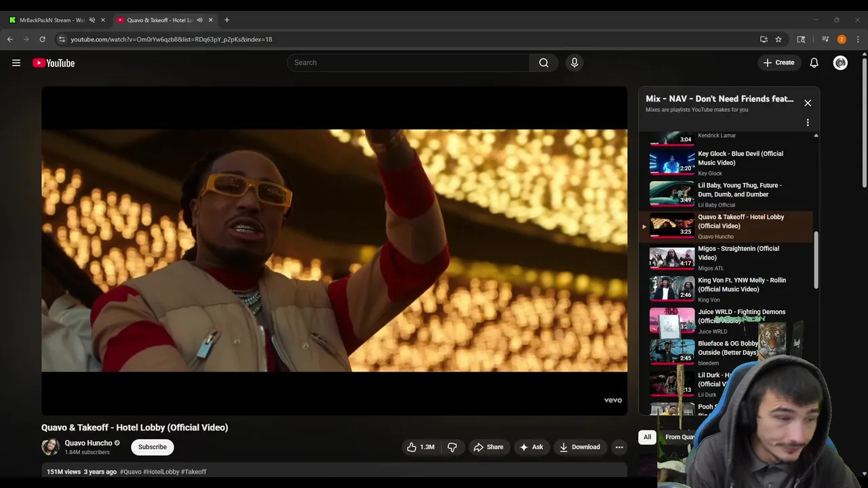Click the playlist panel scrollbar
The image size is (868, 488).
(816, 260)
